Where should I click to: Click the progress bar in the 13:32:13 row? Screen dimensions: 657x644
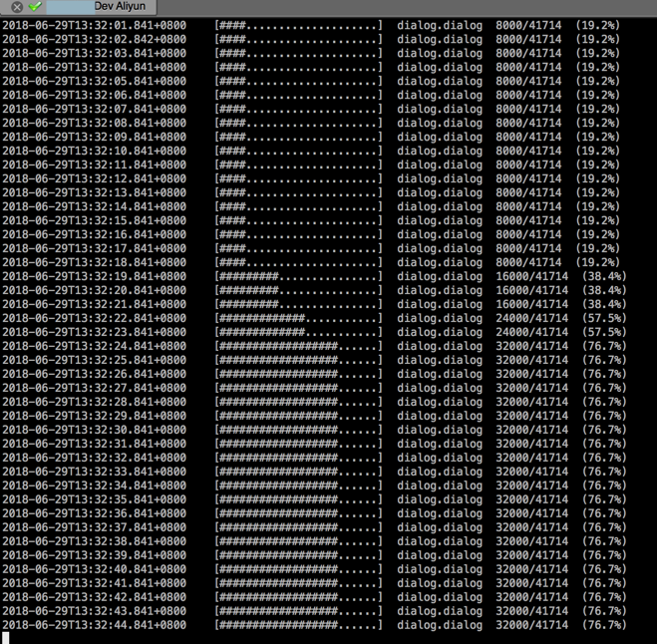[299, 192]
